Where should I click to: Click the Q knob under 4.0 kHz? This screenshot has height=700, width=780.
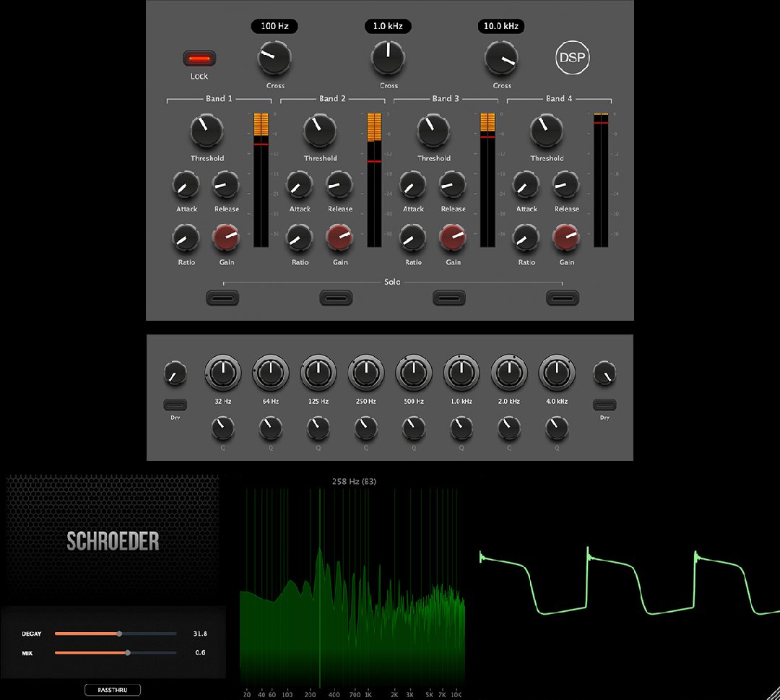tap(557, 428)
